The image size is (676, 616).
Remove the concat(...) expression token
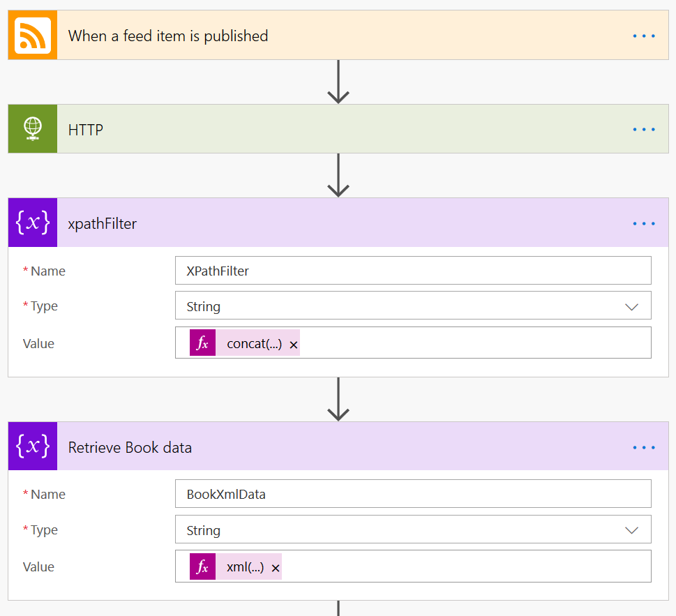[x=294, y=345]
